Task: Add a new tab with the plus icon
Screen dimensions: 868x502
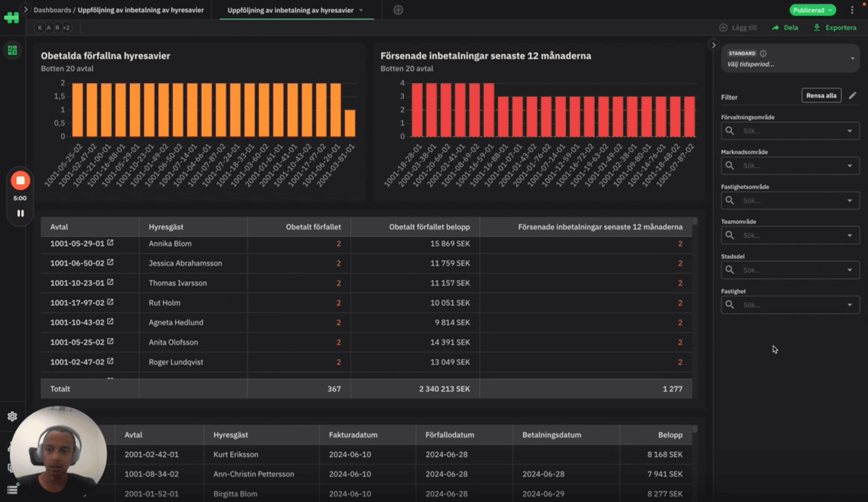Action: [x=398, y=10]
